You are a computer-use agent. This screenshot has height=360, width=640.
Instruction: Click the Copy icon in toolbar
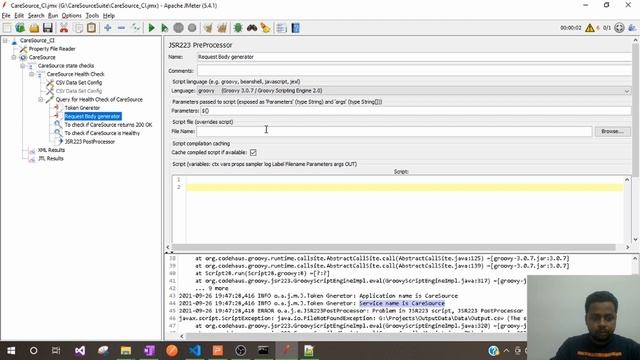point(78,28)
